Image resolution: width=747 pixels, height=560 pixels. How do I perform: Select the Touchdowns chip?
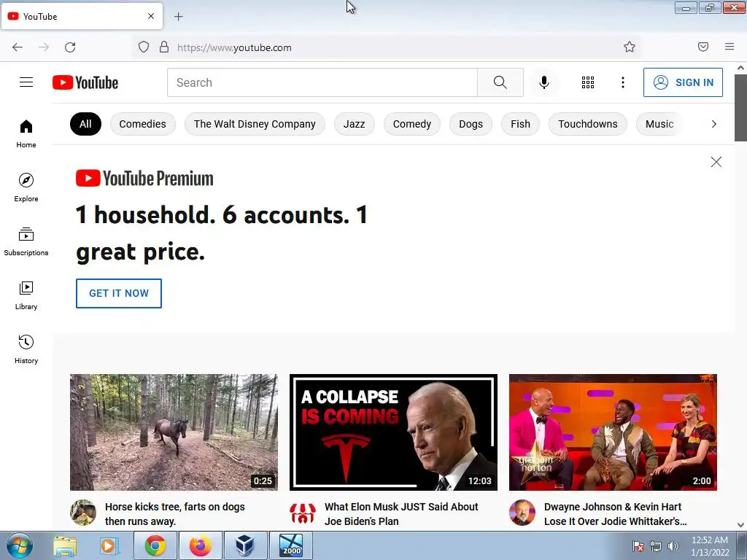click(x=588, y=124)
